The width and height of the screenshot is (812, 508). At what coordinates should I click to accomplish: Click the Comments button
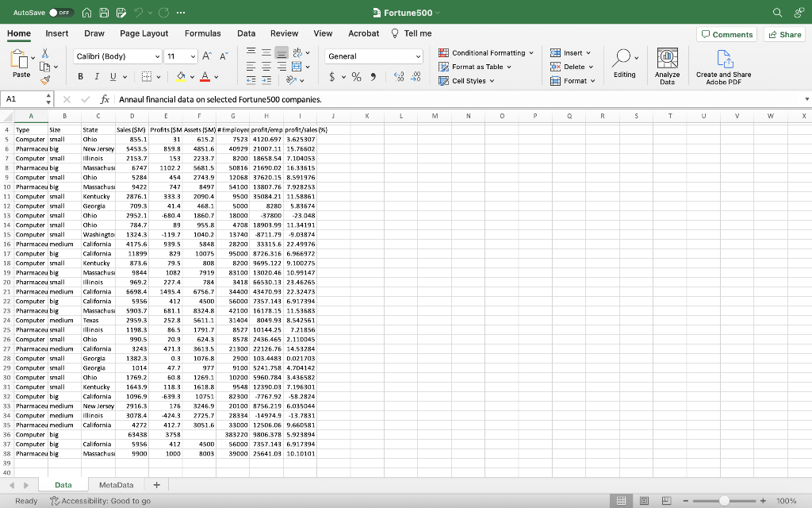point(726,33)
